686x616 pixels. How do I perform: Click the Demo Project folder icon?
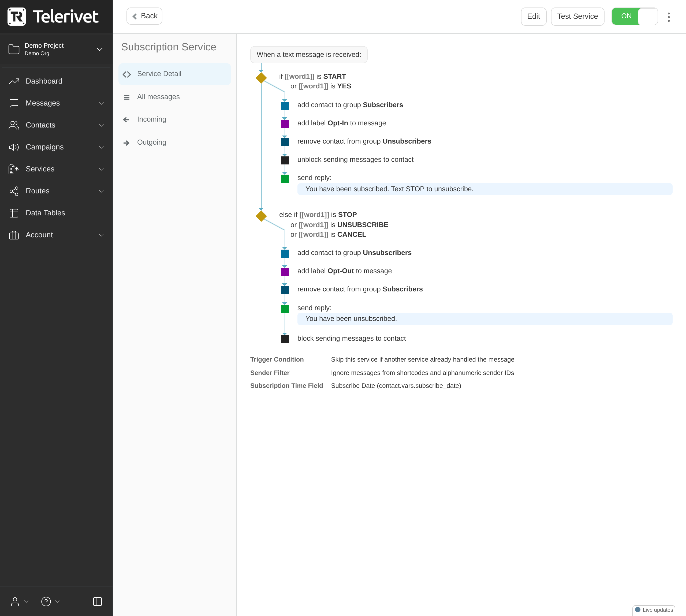[14, 50]
